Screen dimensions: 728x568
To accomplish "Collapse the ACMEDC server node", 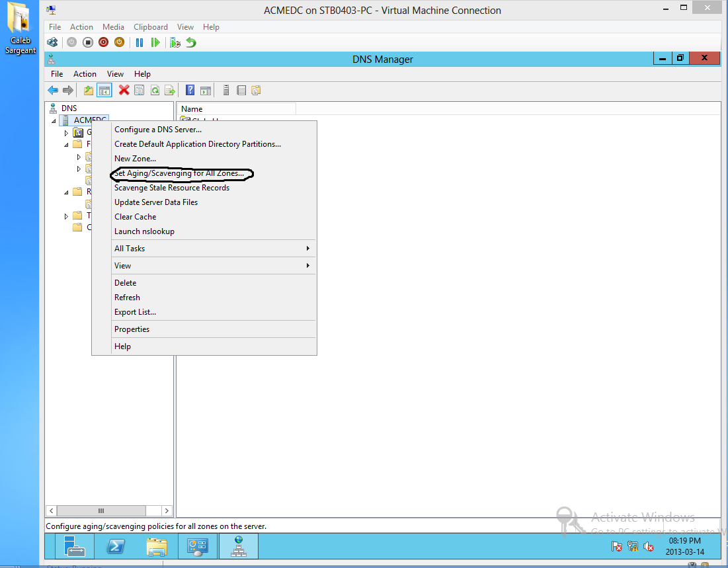I will (x=54, y=121).
